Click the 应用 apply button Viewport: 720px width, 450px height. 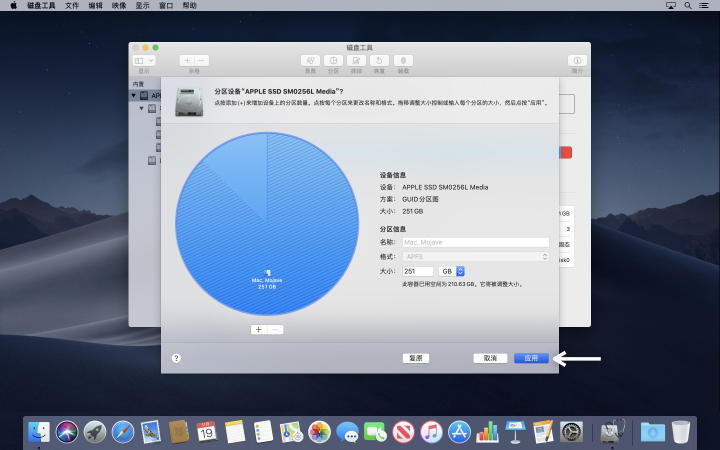click(x=531, y=358)
